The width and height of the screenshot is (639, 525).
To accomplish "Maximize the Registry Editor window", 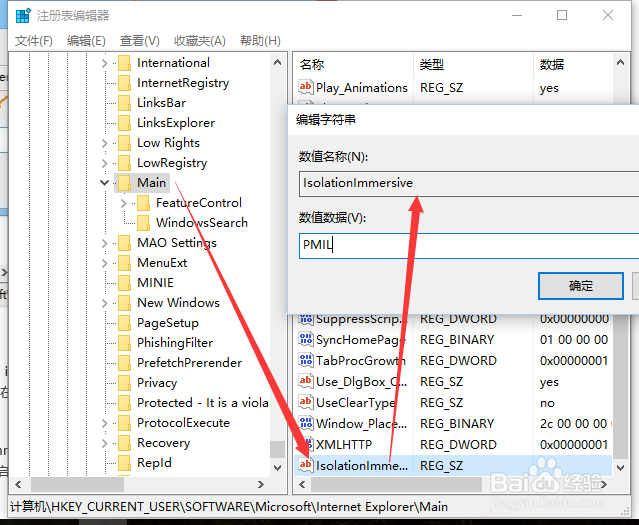I will tap(562, 15).
